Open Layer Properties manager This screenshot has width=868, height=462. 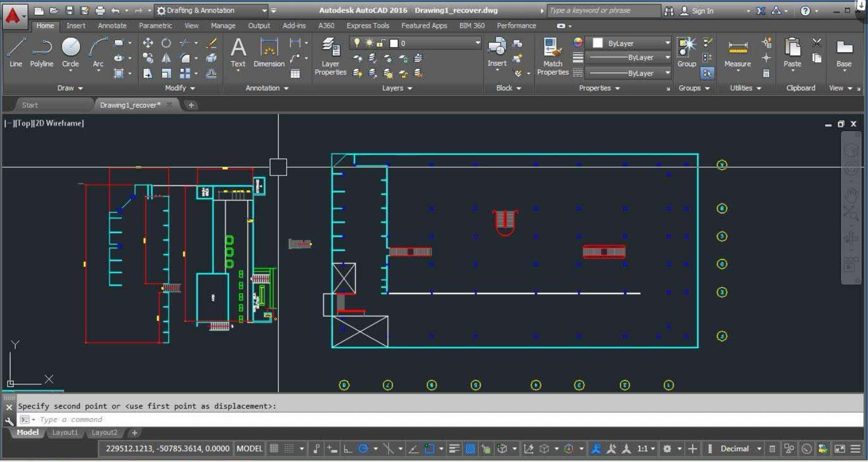point(330,56)
